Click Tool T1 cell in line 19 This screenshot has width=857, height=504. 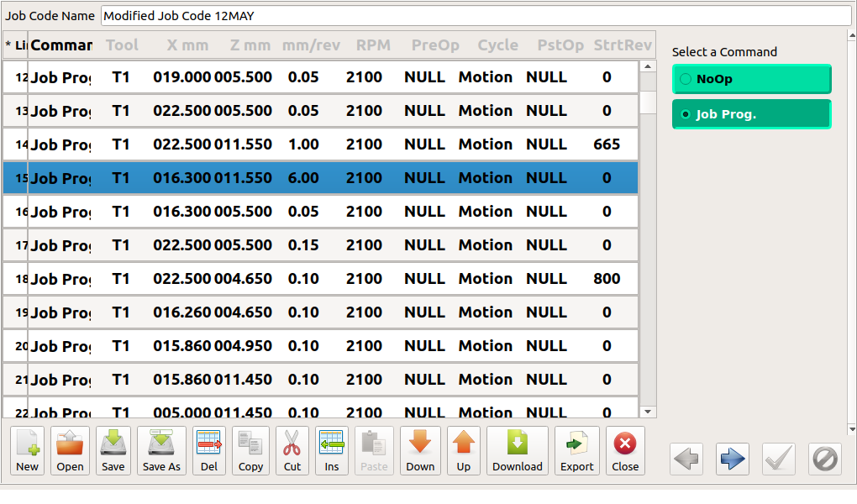(x=121, y=312)
